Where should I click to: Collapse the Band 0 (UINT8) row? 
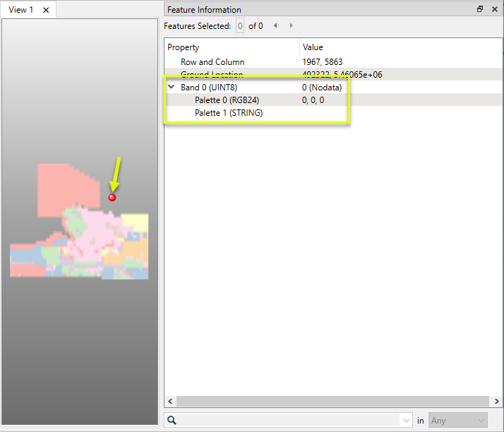click(x=171, y=88)
